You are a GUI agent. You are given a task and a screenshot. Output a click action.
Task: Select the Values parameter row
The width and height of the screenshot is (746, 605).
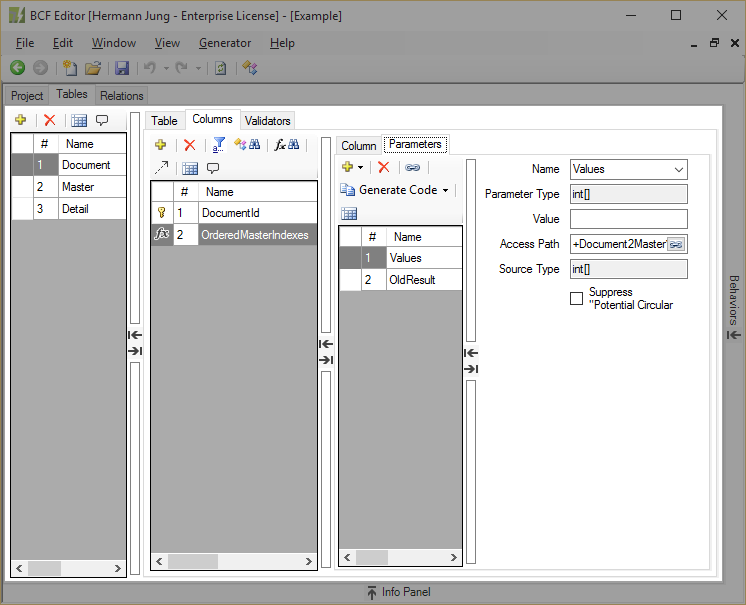pyautogui.click(x=401, y=258)
